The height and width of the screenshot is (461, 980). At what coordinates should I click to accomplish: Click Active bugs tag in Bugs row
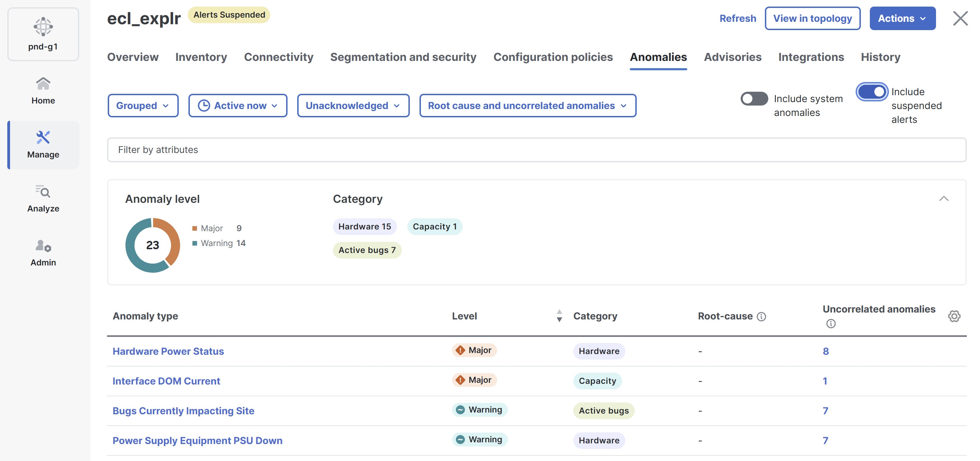(x=604, y=410)
